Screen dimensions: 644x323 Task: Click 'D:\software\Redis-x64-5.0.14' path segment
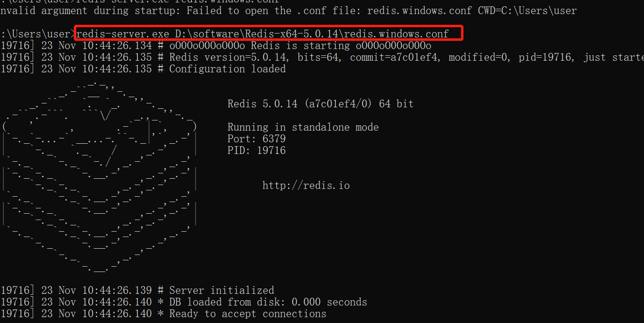[257, 34]
